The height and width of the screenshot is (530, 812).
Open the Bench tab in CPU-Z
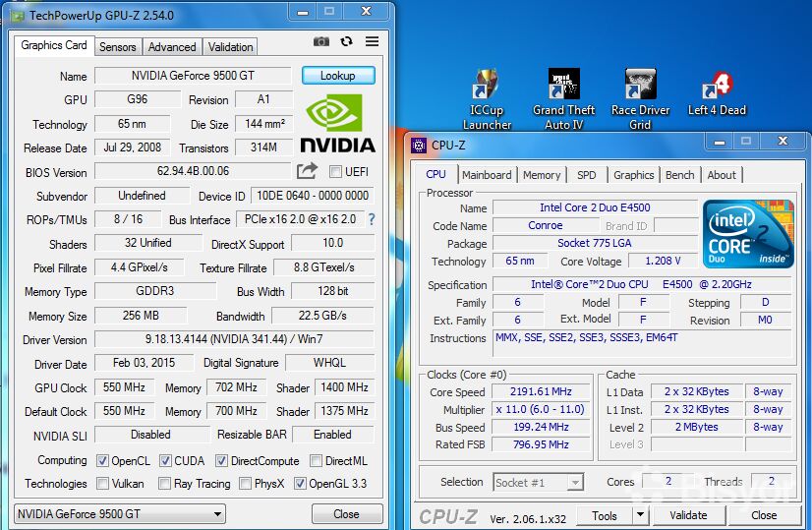[679, 175]
